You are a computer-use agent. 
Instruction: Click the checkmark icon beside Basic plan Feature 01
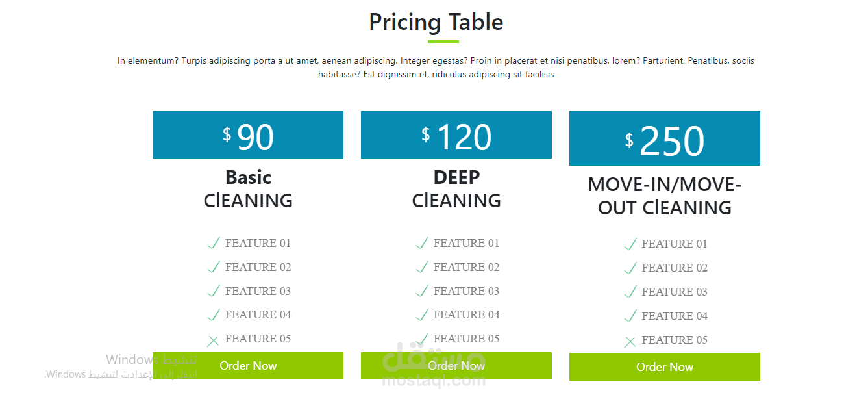coord(213,244)
